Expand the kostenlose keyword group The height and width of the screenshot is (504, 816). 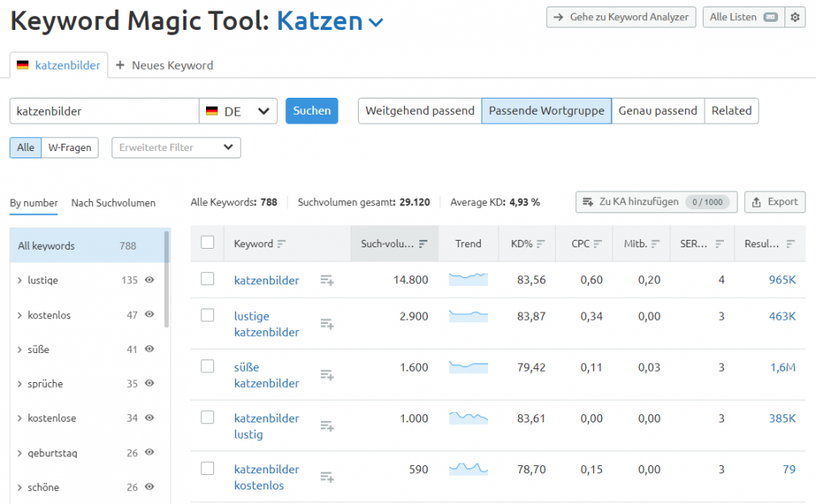19,418
